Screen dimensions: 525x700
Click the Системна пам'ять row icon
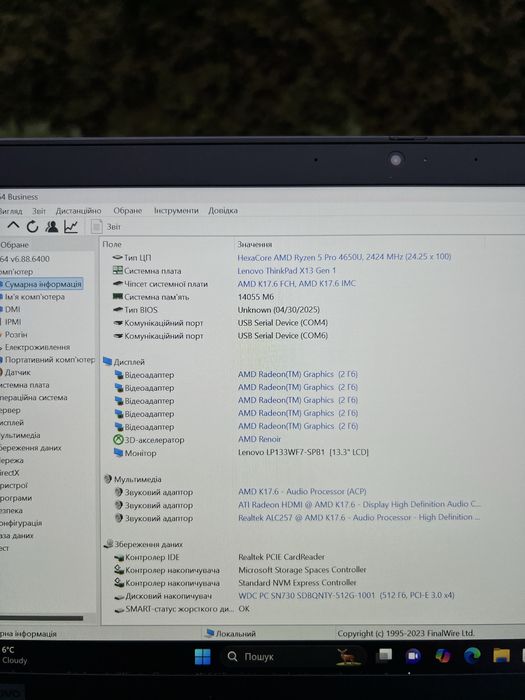click(118, 296)
